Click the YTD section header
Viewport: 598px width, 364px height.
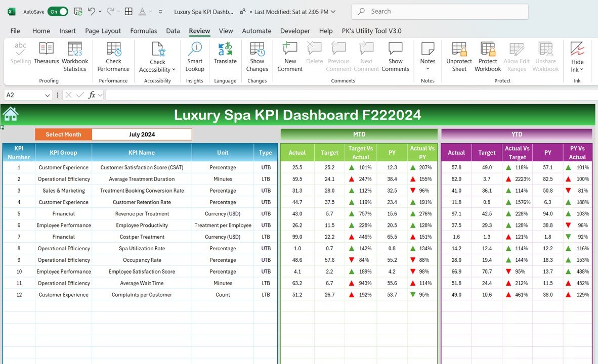click(517, 134)
